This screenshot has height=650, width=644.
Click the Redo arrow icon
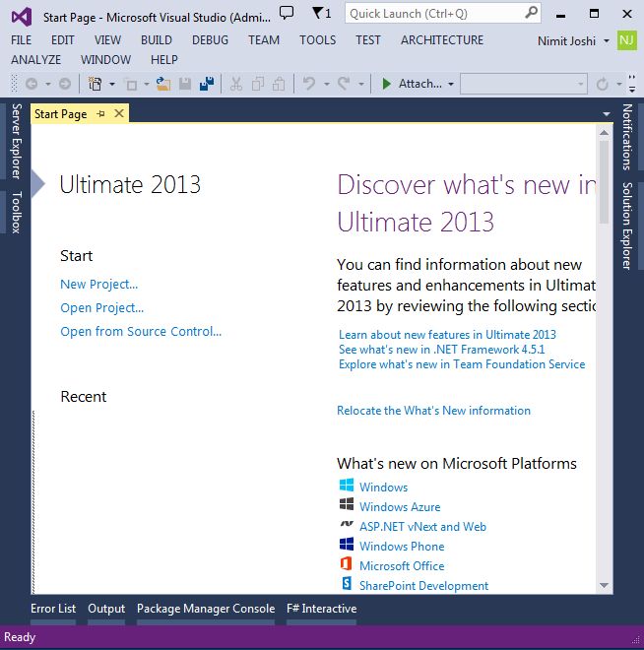[x=344, y=84]
